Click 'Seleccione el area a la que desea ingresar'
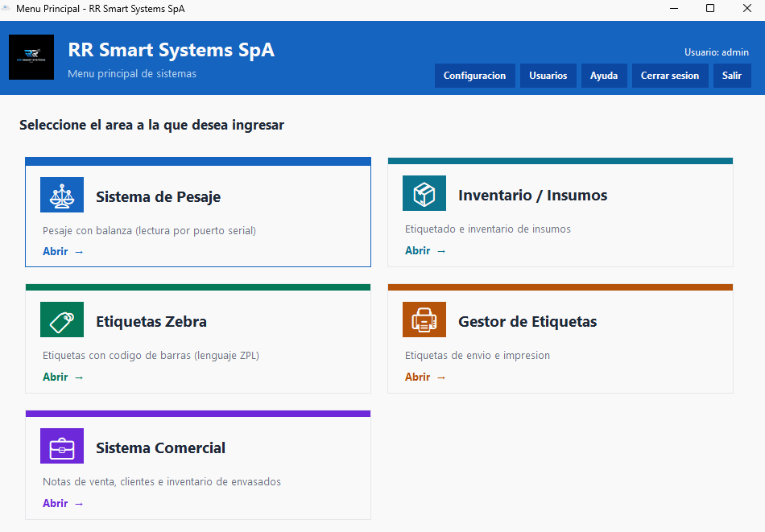The image size is (765, 532). pos(151,126)
